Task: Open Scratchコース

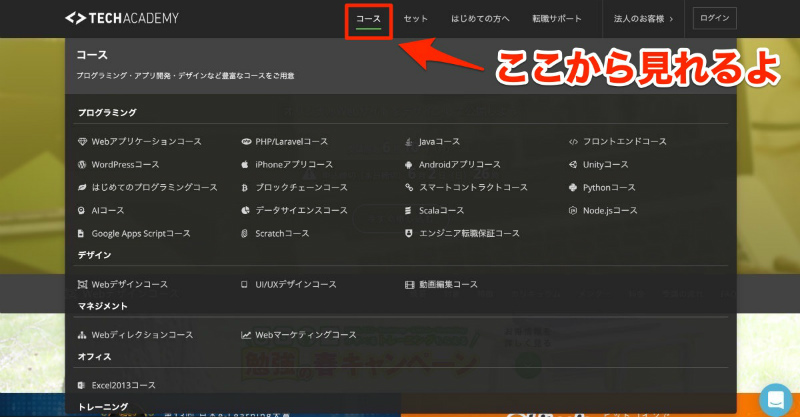Action: point(282,233)
